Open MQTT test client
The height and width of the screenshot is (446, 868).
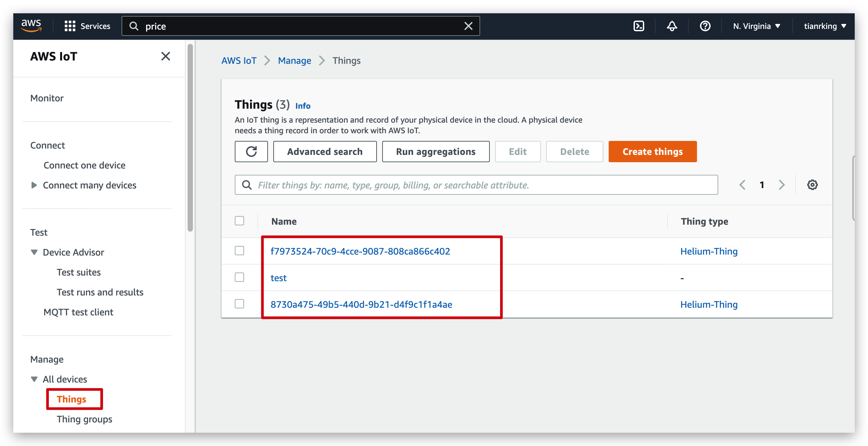(78, 312)
